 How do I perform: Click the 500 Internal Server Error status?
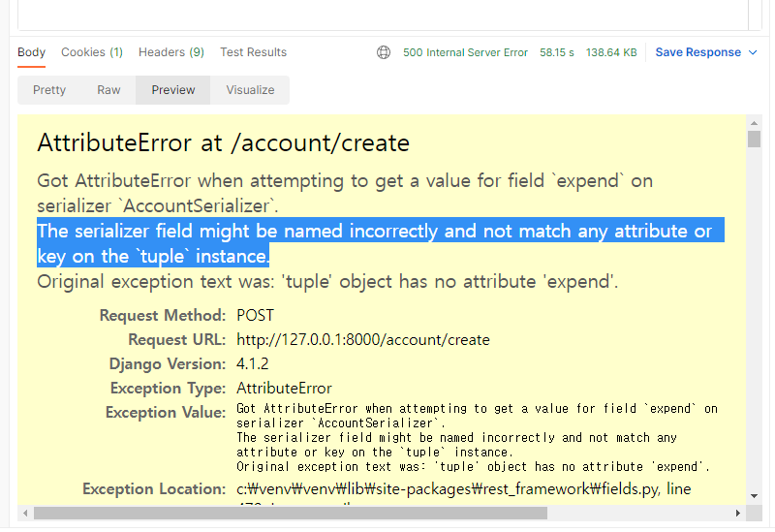coord(465,52)
